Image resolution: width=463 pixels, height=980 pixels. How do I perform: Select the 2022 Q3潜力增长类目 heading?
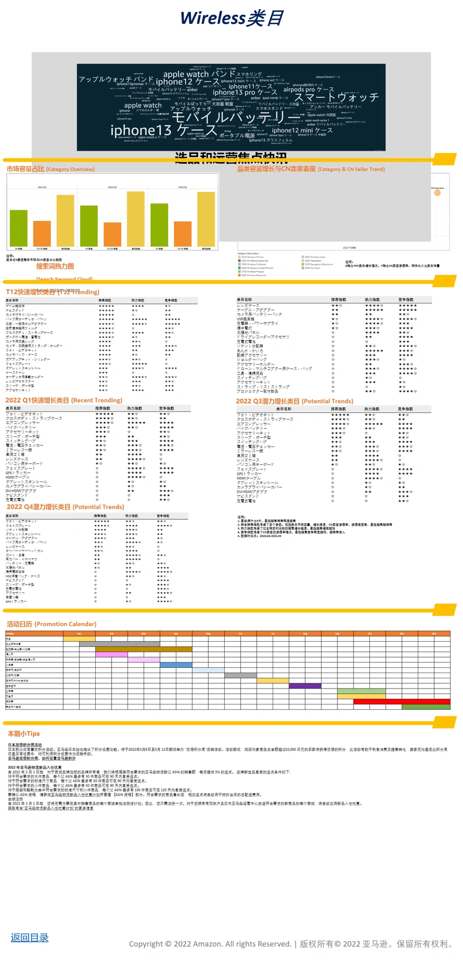295,401
